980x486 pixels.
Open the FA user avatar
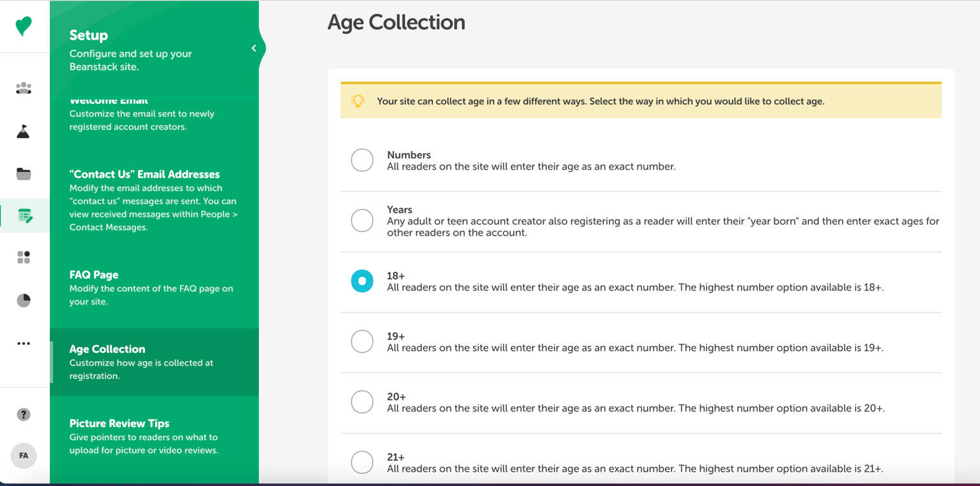click(23, 456)
